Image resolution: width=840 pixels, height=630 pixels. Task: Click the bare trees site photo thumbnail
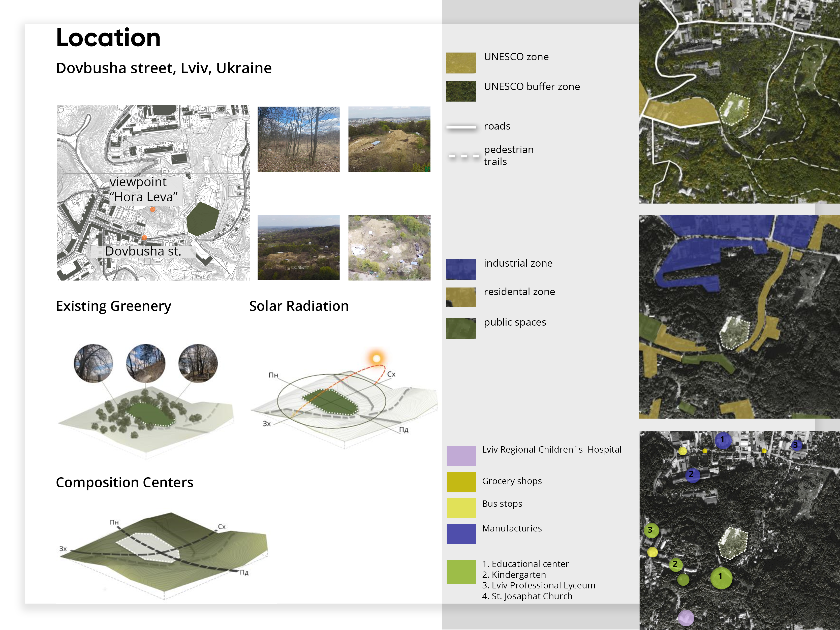coord(298,139)
